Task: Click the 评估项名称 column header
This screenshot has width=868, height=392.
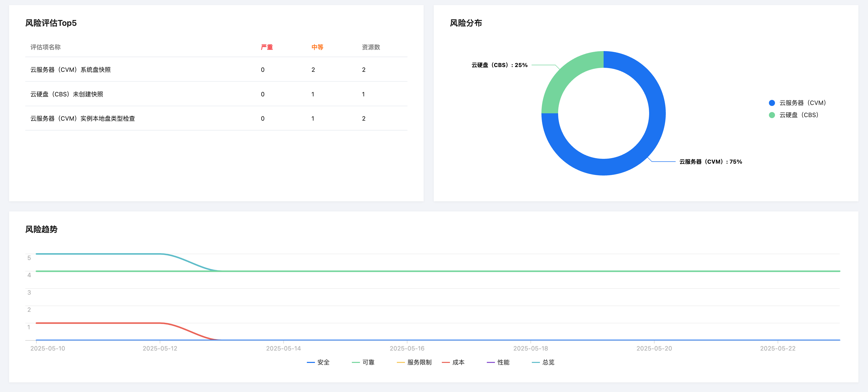Action: click(x=45, y=47)
